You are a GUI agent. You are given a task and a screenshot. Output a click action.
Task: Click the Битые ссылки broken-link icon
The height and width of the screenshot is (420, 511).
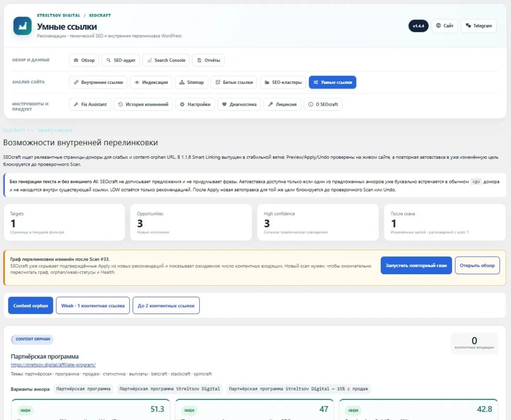[x=218, y=82]
